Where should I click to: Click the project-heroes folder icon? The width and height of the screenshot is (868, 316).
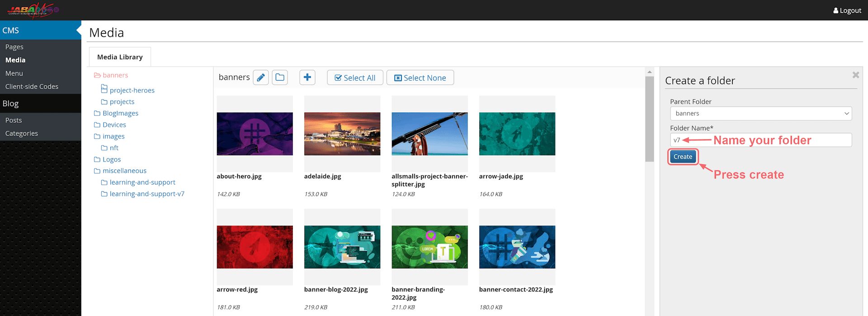point(104,89)
